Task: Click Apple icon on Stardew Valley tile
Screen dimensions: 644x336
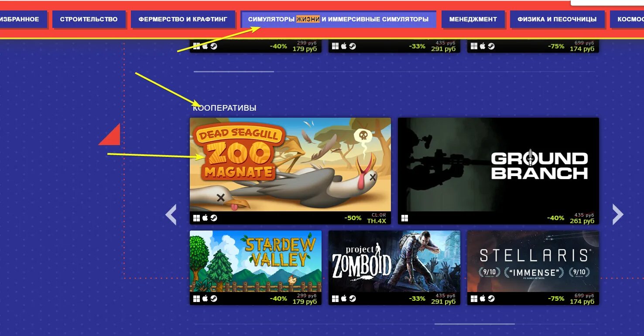Action: click(205, 299)
